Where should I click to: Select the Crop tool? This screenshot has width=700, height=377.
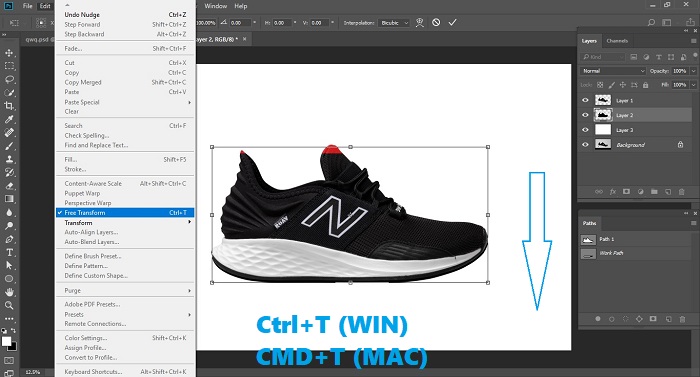coord(9,106)
